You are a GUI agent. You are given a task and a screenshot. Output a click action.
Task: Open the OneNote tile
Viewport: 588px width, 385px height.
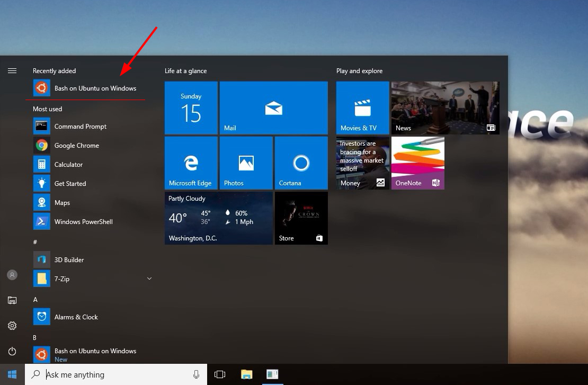coord(418,163)
